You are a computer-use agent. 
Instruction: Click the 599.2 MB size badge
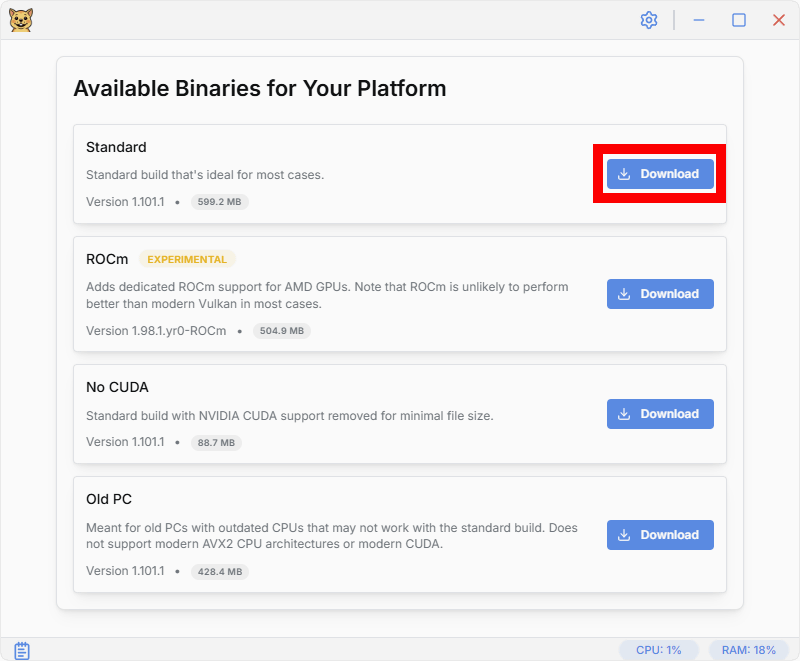220,201
